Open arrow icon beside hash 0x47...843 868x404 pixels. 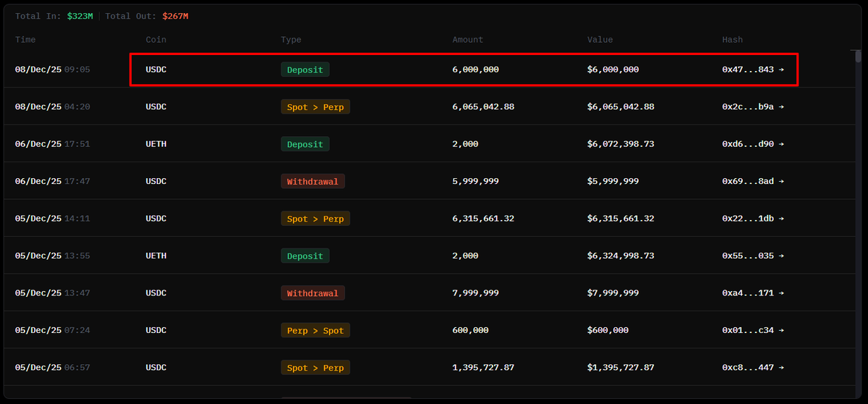(x=781, y=70)
